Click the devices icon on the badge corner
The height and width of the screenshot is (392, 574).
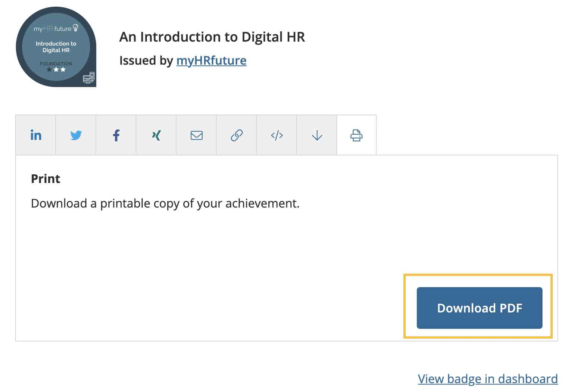pyautogui.click(x=89, y=77)
